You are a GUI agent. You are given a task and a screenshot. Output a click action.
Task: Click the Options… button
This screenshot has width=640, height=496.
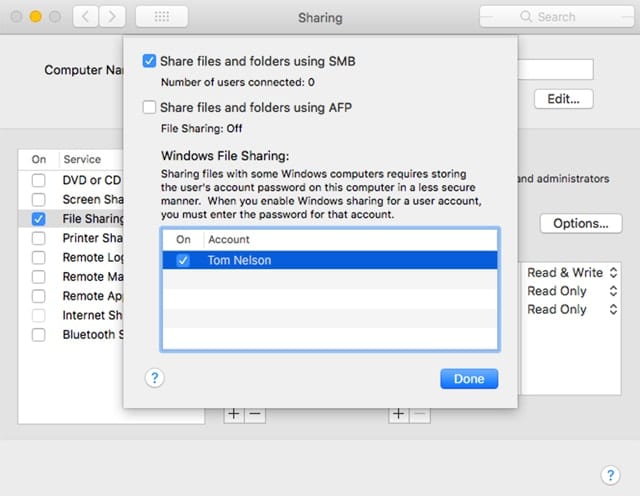point(580,224)
